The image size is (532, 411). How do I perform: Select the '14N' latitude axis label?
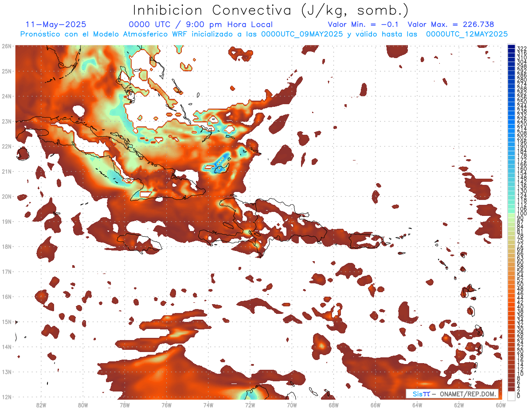click(x=6, y=347)
